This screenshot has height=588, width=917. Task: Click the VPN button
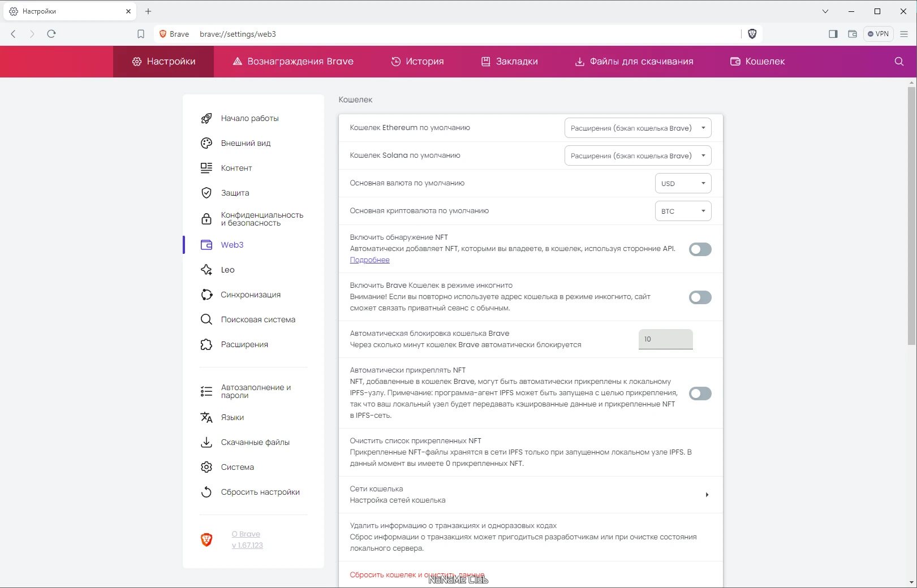pos(878,34)
